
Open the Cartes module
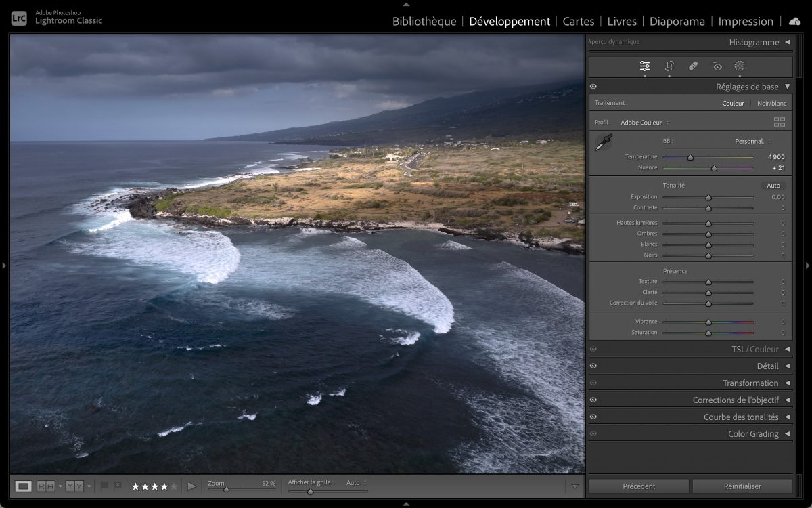pyautogui.click(x=578, y=22)
